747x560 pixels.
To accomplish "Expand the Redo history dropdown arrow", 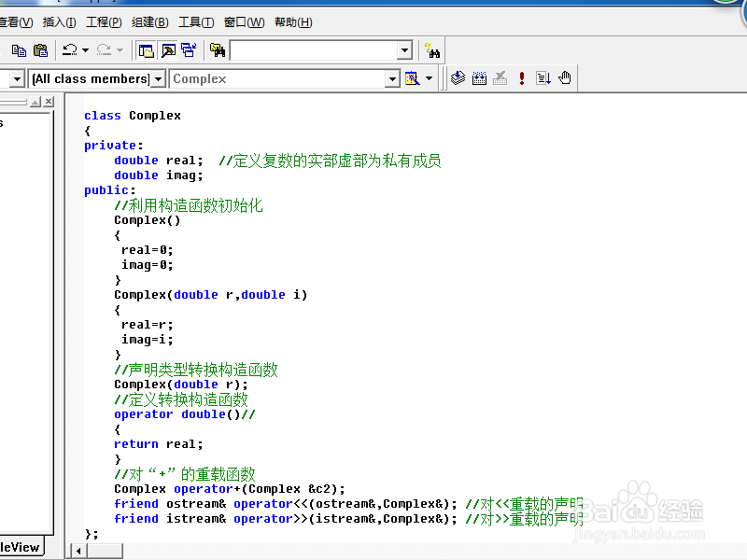I will point(120,50).
